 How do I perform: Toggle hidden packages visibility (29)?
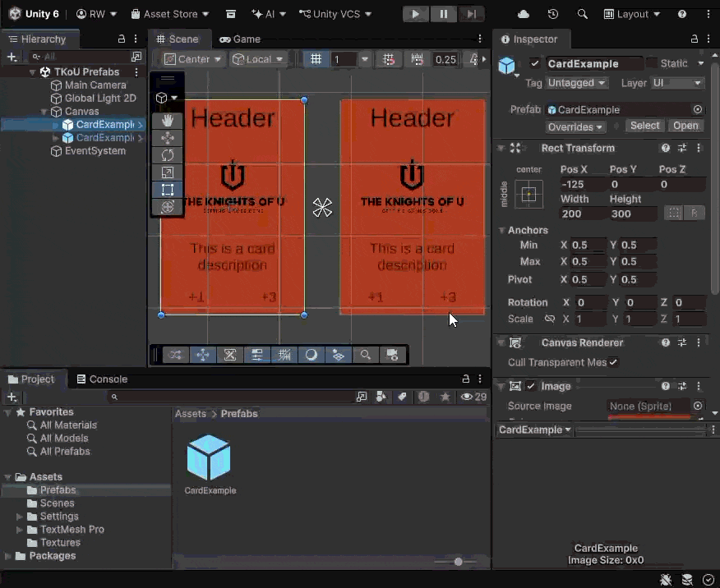[x=474, y=397]
